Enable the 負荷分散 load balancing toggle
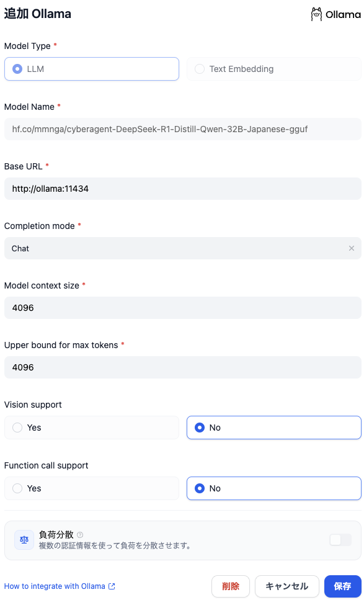 (340, 539)
